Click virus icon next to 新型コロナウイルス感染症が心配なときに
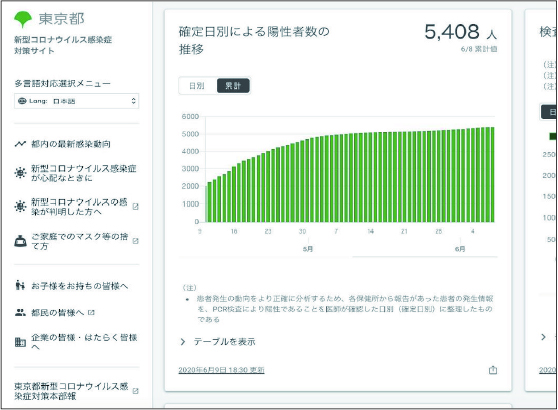This screenshot has width=558, height=410. pos(20,173)
